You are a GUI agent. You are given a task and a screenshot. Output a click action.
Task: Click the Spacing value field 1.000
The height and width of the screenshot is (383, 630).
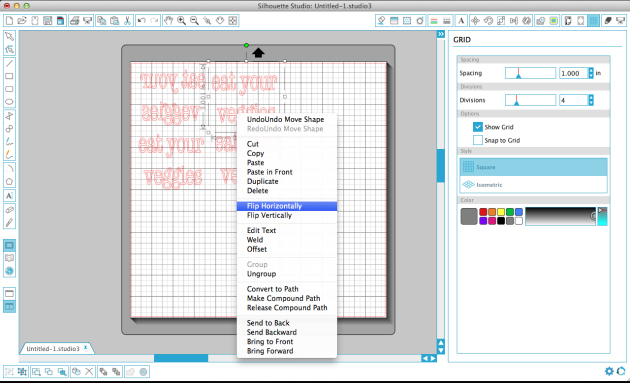click(x=573, y=73)
